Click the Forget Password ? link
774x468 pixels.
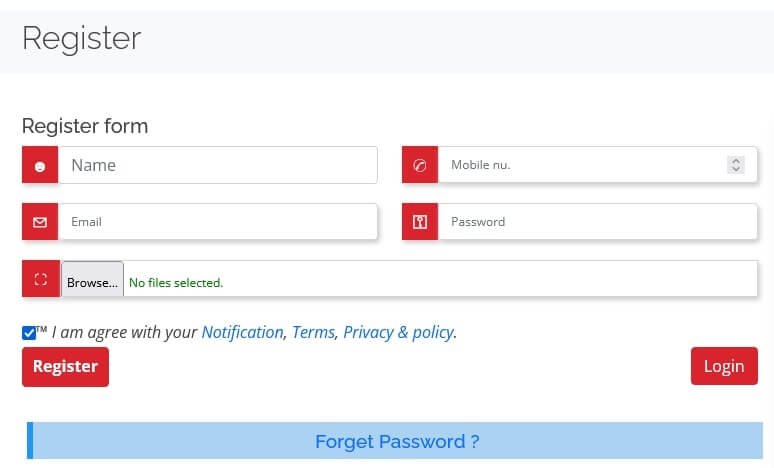pos(397,441)
